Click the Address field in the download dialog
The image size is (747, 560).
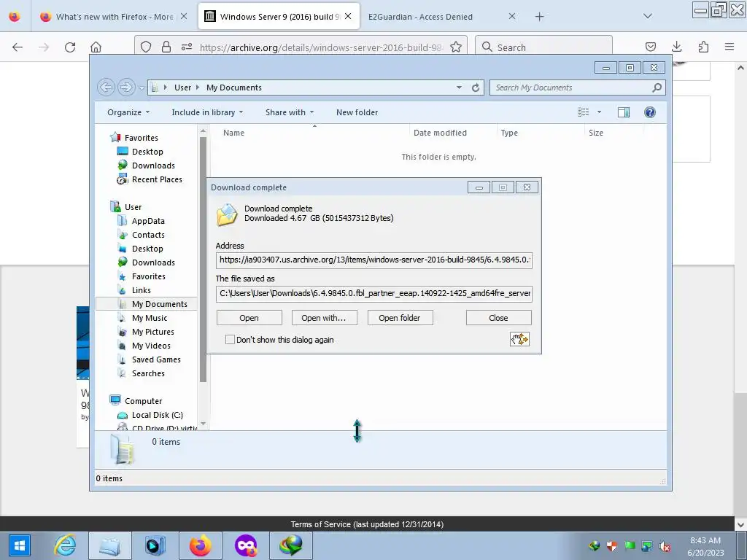pos(374,260)
